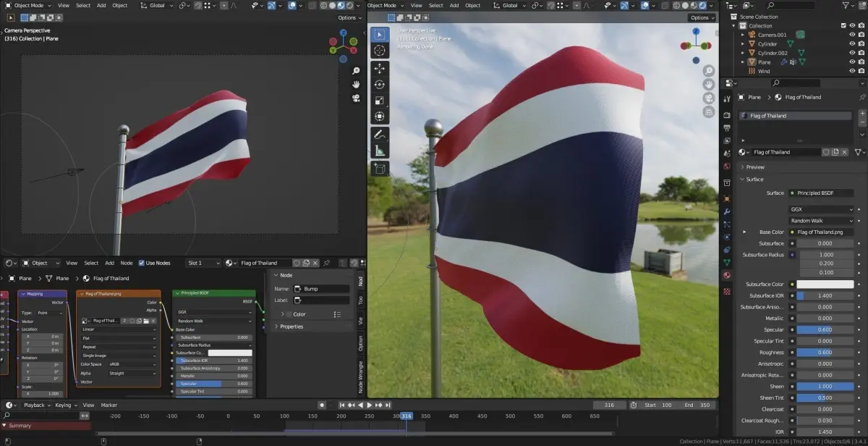868x446 pixels.
Task: Select the Transform tool in right viewport
Action: [x=380, y=117]
